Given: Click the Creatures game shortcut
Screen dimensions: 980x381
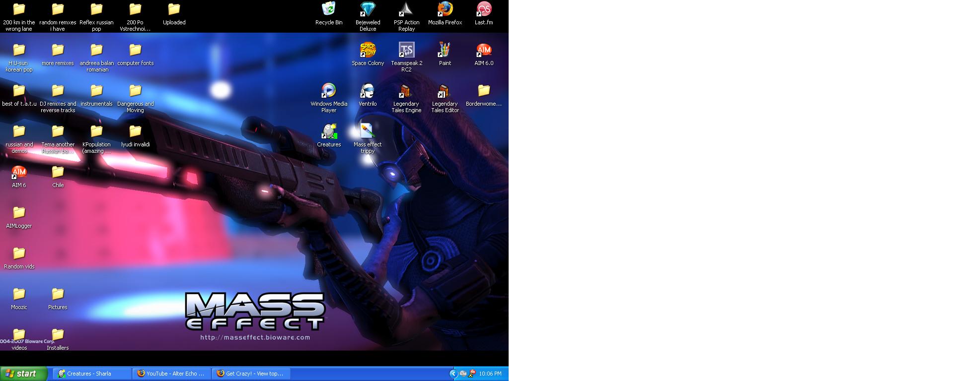Looking at the screenshot, I should tap(328, 131).
